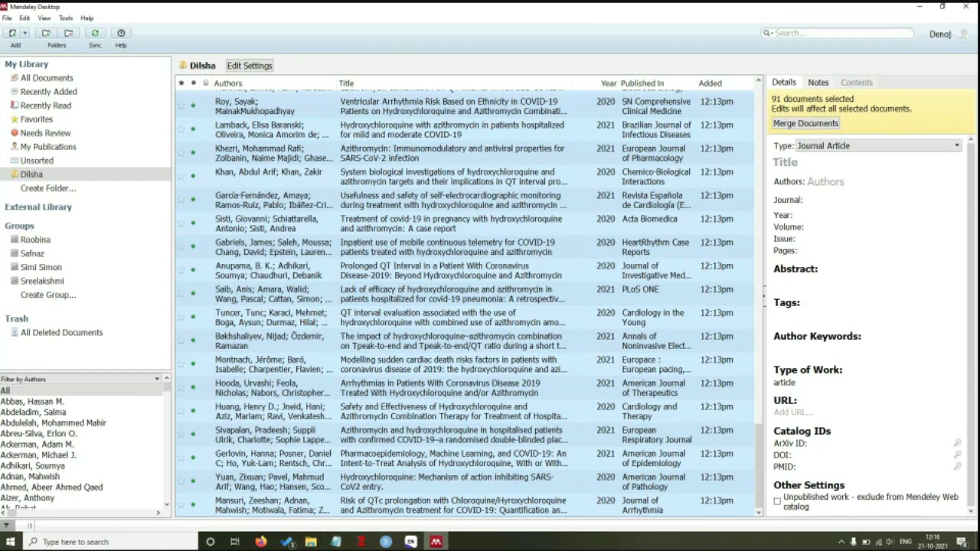The height and width of the screenshot is (551, 980).
Task: Look up ArXiv ID search icon
Action: [957, 443]
